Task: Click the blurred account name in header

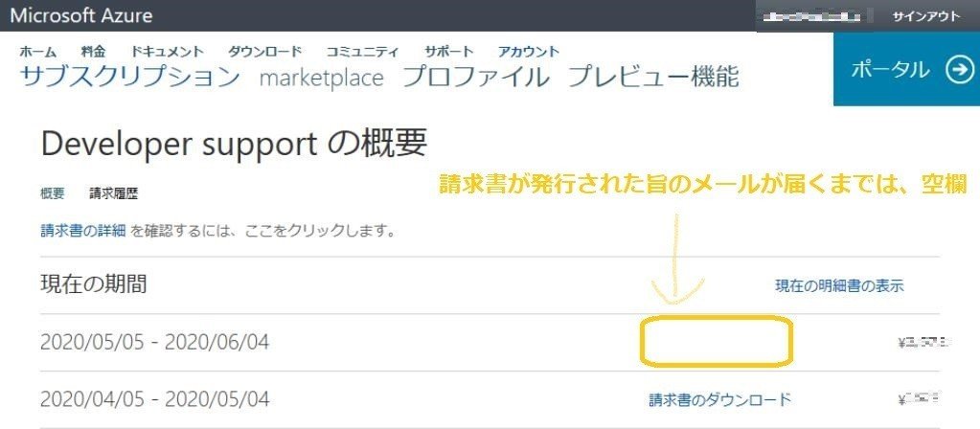Action: (x=813, y=17)
